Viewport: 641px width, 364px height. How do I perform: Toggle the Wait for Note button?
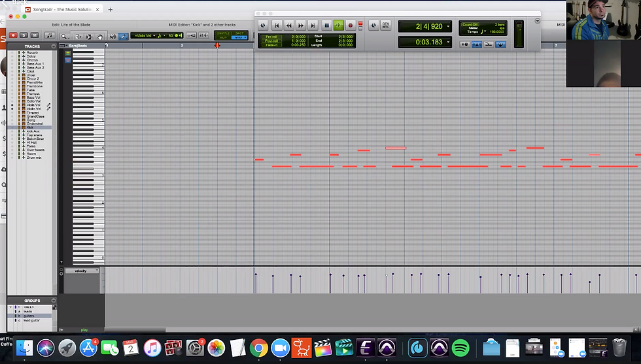465,44
